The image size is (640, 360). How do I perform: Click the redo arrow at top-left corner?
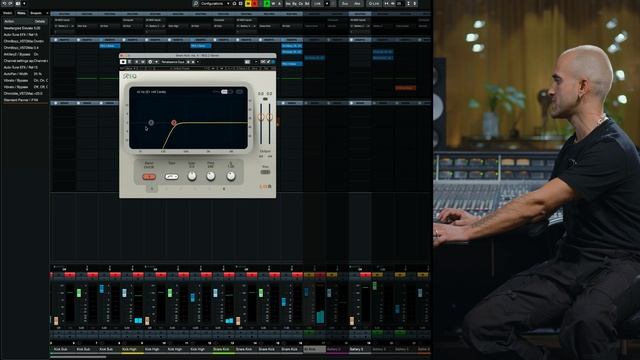point(11,3)
